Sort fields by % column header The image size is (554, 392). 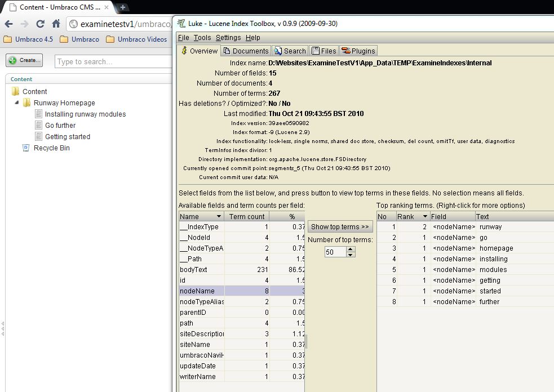287,216
